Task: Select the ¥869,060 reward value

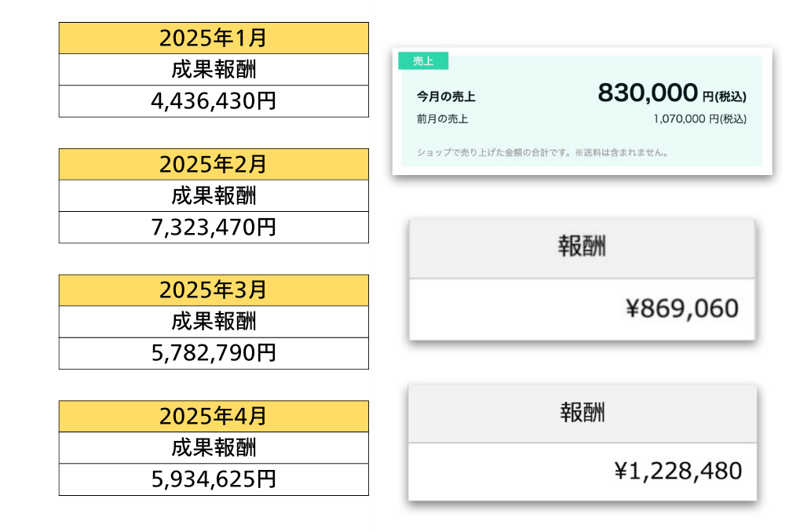Action: [x=682, y=309]
